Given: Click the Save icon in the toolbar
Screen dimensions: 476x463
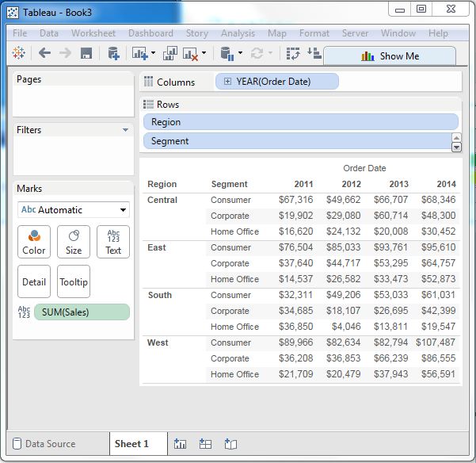Looking at the screenshot, I should pyautogui.click(x=86, y=53).
